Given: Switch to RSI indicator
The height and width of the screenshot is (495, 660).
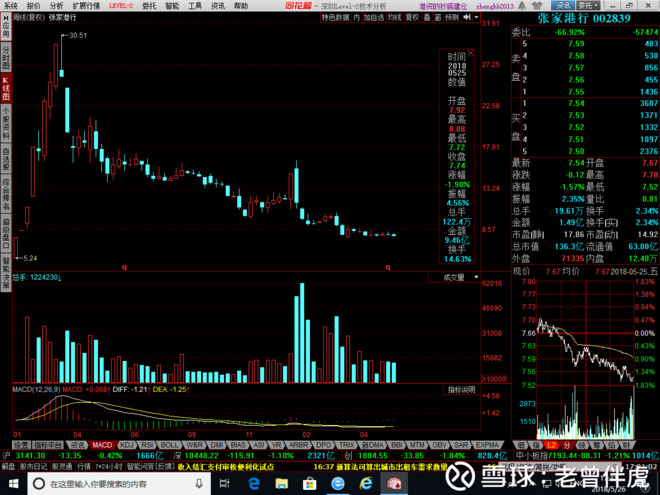Looking at the screenshot, I should (x=147, y=445).
